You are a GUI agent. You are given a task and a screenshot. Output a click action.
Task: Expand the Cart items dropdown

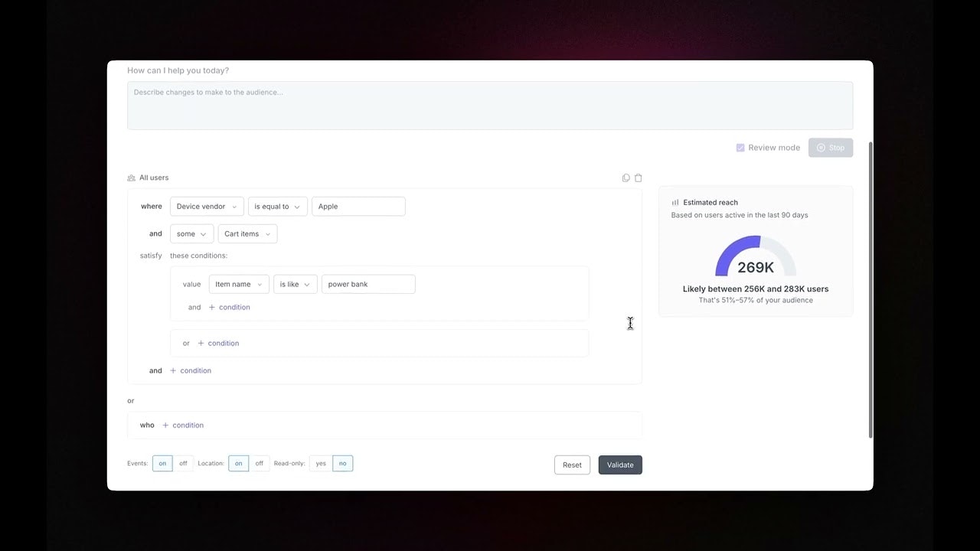(x=247, y=233)
